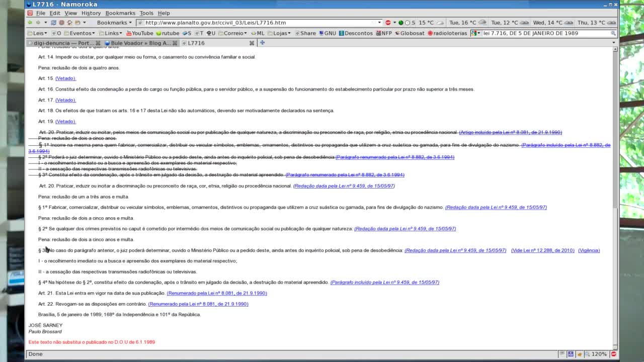Expand the Correio bookmark folder
Screen dimensions: 644x362
[233, 33]
